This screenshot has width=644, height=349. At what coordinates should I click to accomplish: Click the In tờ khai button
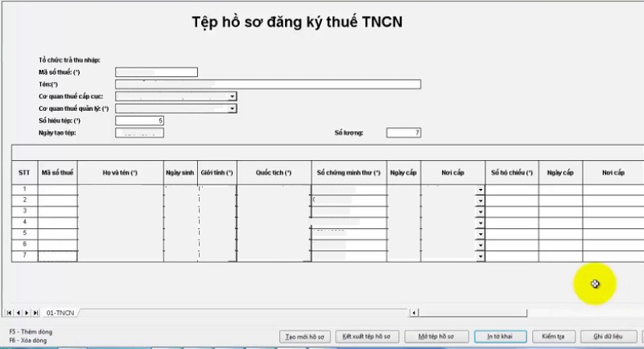pos(500,337)
